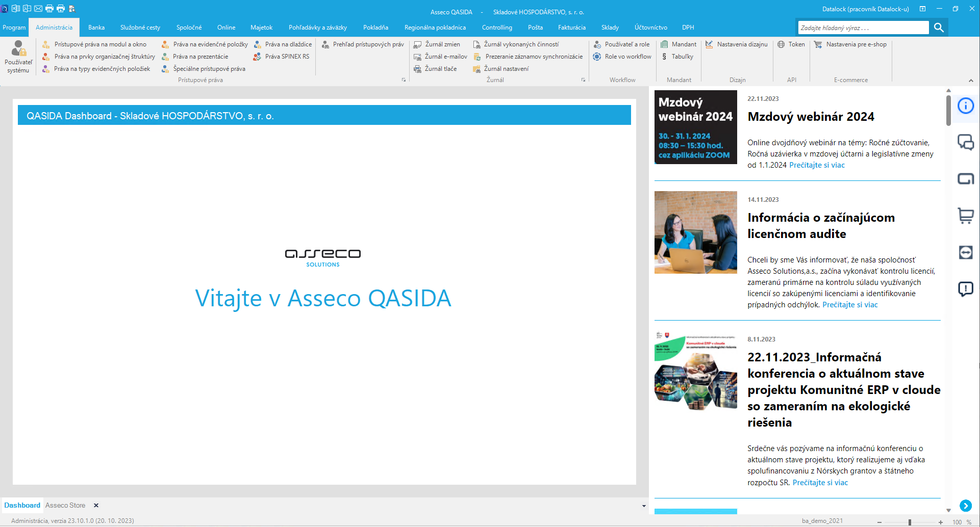Screen dimensions: 980x527
Task: Open the Mzdový webinár 2024 headline
Action: point(811,117)
